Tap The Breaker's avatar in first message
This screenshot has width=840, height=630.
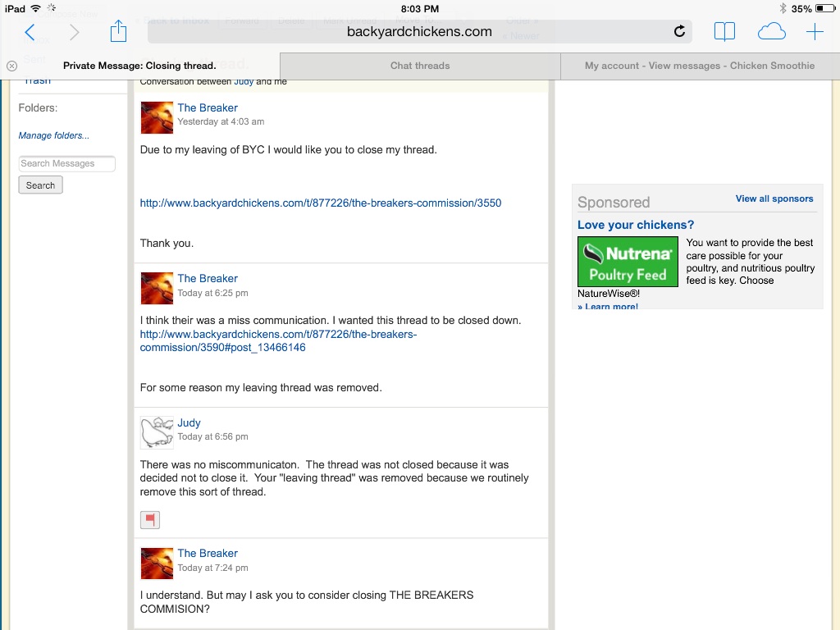(157, 117)
